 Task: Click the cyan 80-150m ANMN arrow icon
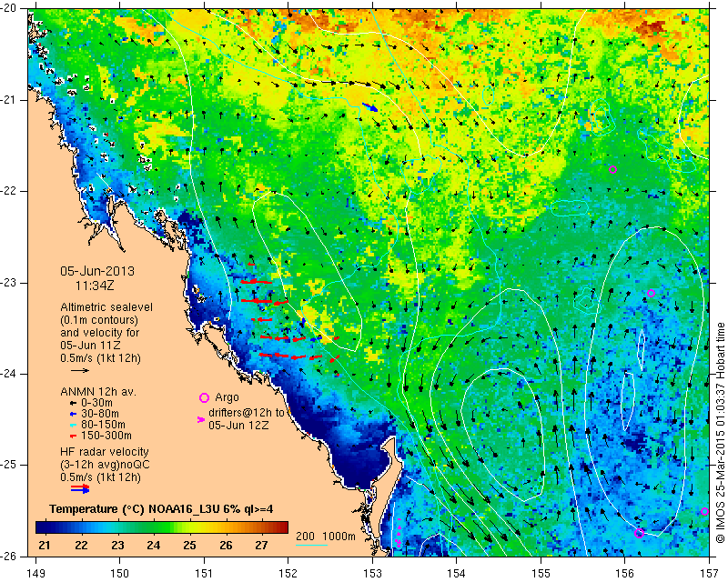click(x=73, y=425)
